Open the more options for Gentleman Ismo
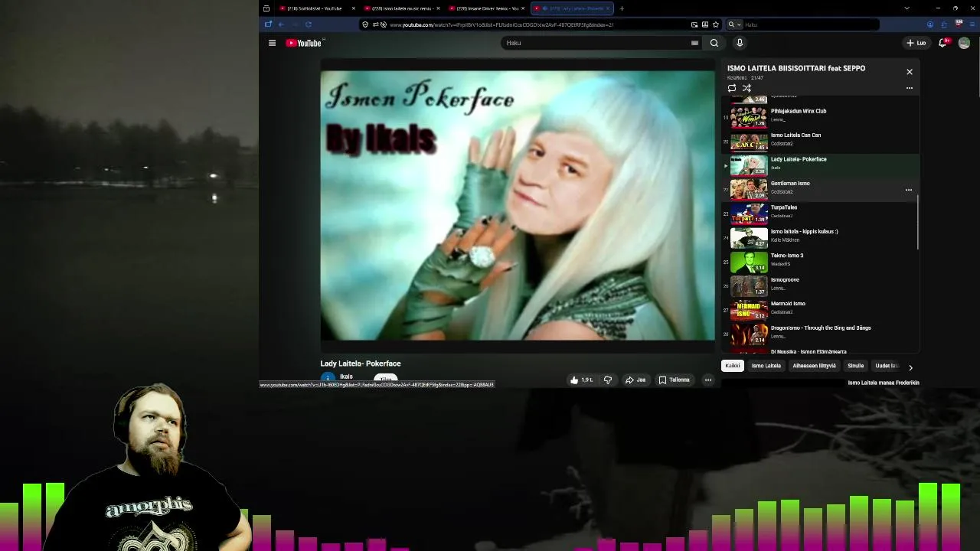 tap(909, 190)
